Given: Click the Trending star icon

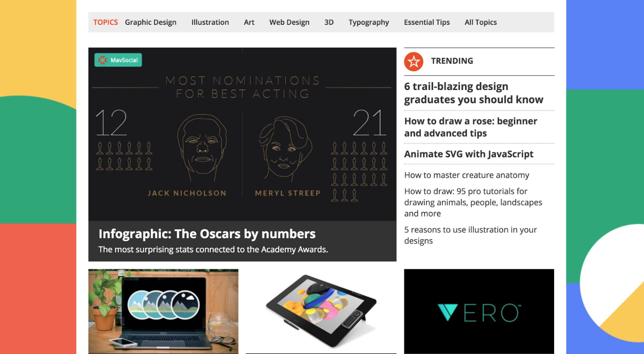Looking at the screenshot, I should point(414,61).
